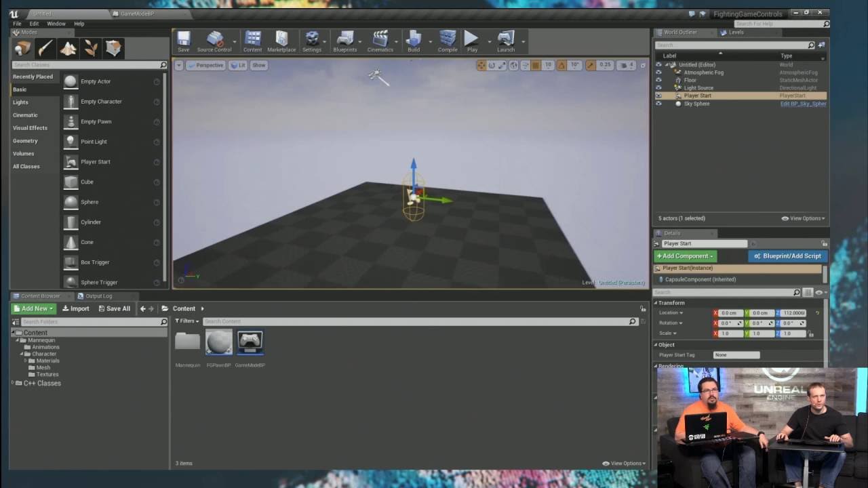868x488 pixels.
Task: Open the Window menu
Action: point(56,24)
